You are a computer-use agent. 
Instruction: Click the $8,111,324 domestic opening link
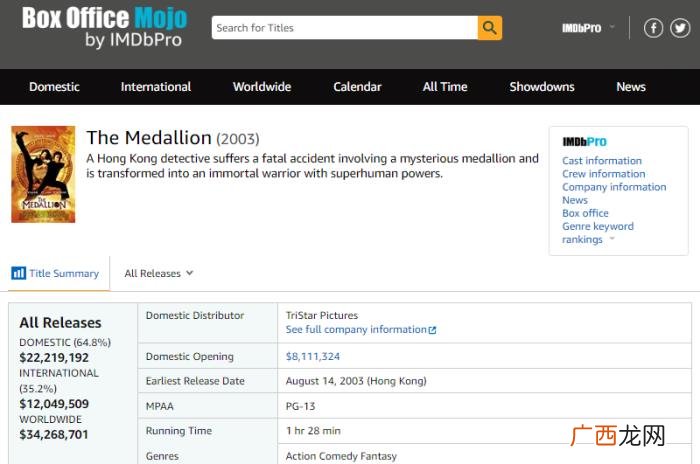pos(312,356)
